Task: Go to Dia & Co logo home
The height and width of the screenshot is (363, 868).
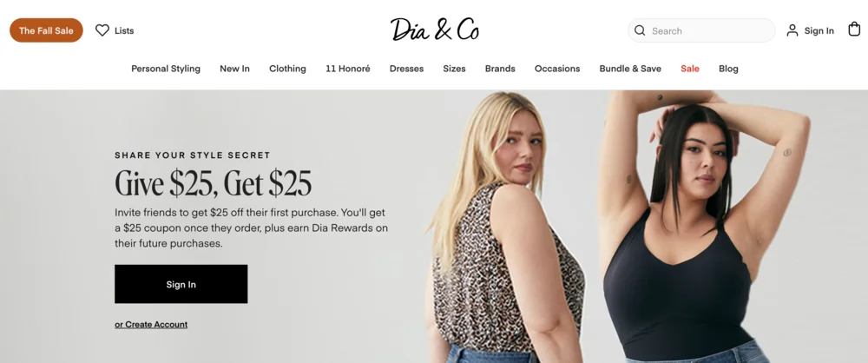Action: click(x=435, y=30)
